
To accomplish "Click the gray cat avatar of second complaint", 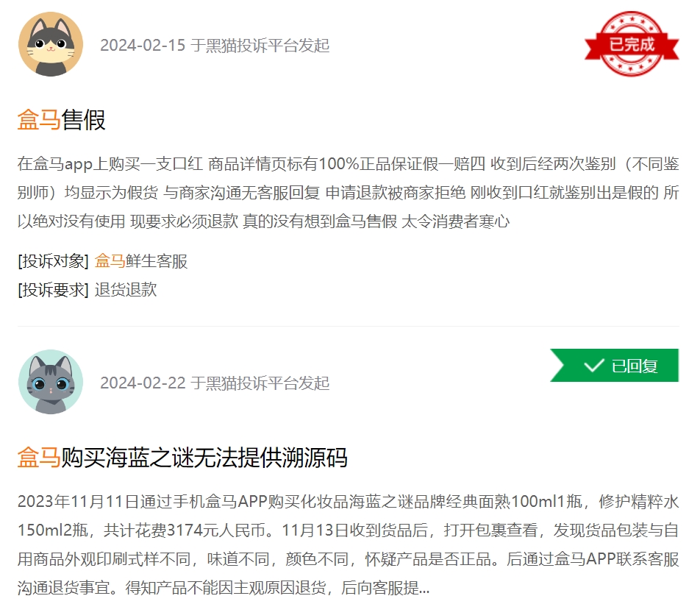I will pyautogui.click(x=51, y=382).
